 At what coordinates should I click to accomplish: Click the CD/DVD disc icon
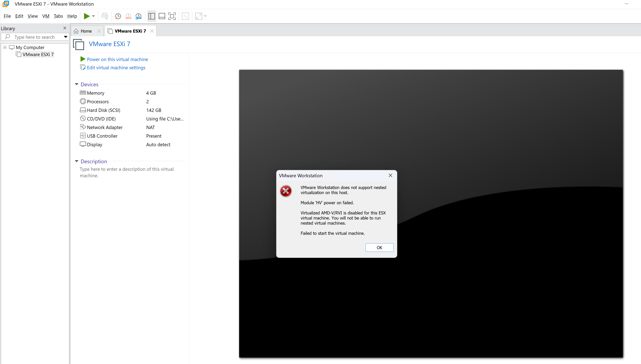pos(83,119)
